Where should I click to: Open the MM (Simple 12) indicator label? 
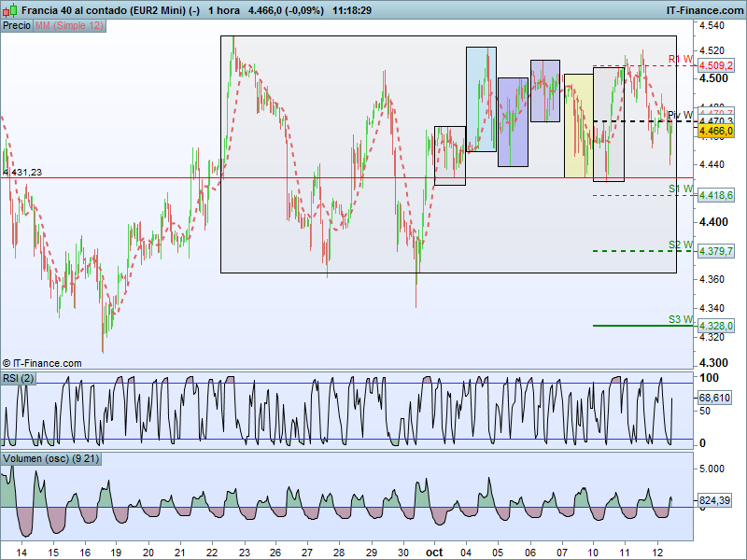tap(69, 25)
